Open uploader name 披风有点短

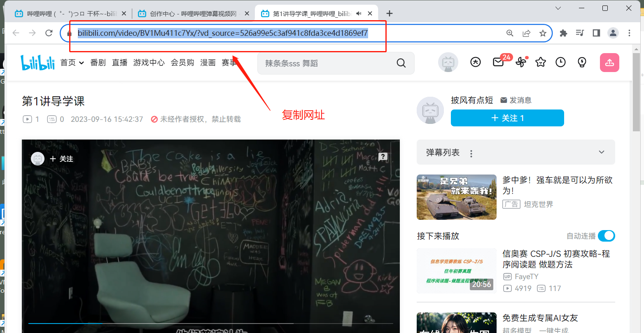(x=472, y=100)
